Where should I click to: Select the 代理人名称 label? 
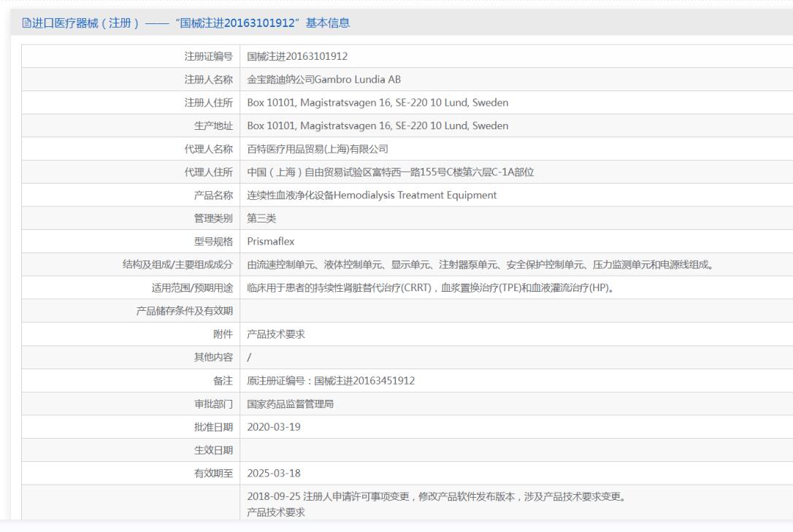coord(208,149)
